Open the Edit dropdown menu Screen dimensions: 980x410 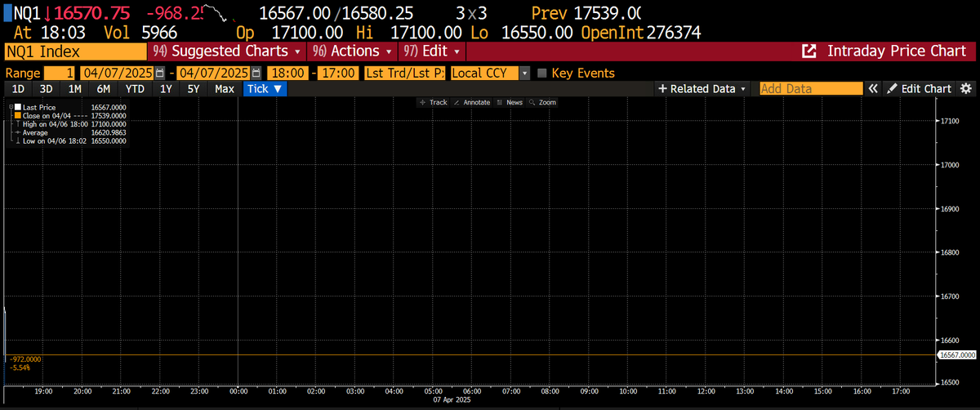tap(433, 51)
